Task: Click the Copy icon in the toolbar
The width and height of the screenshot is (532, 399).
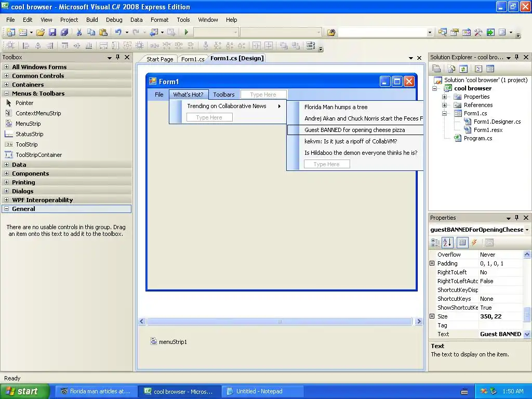Action: [x=91, y=32]
